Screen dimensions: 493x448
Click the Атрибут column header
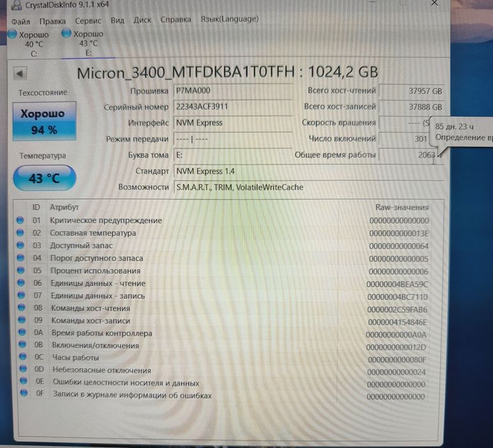pyautogui.click(x=64, y=207)
